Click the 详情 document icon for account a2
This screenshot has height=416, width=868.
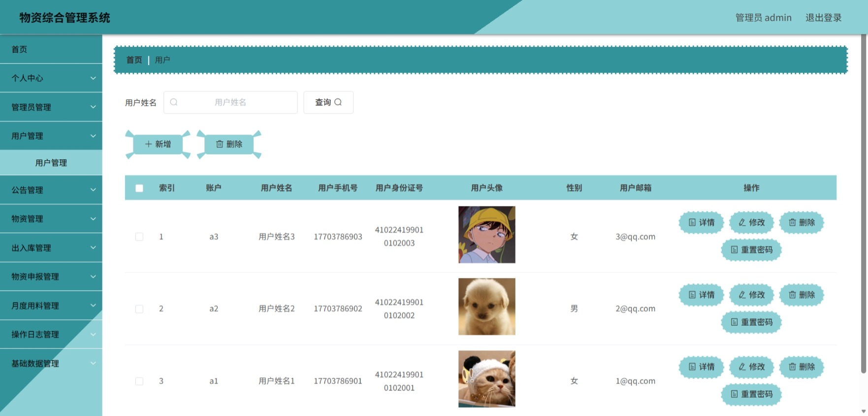692,295
